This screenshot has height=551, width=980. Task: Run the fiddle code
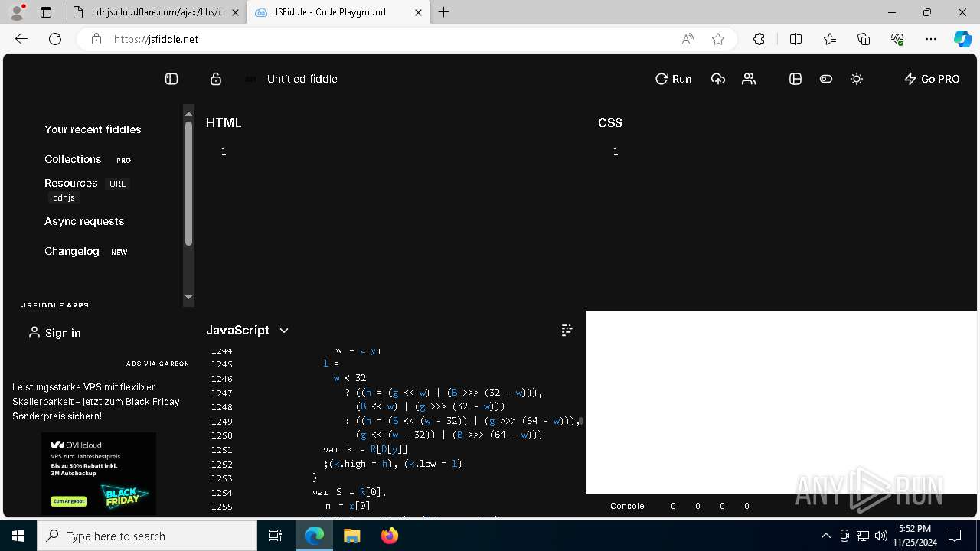(x=673, y=79)
